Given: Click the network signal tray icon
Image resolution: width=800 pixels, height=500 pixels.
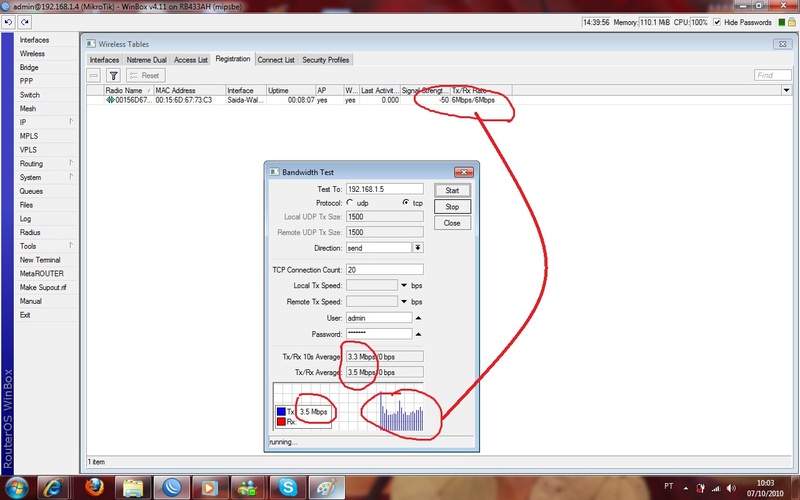Looking at the screenshot, I should coord(716,488).
